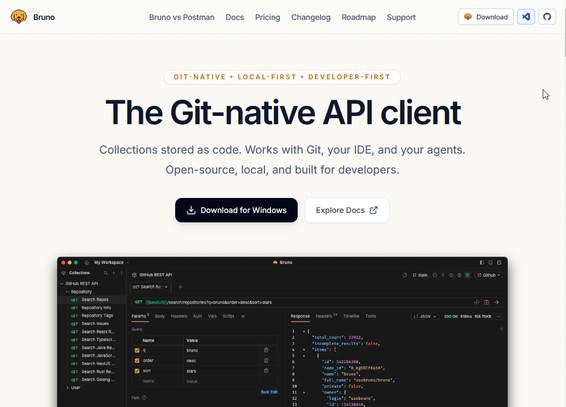Viewport: 566px width, 407px height.
Task: Click the generate code icon in URL bar
Action: (476, 302)
